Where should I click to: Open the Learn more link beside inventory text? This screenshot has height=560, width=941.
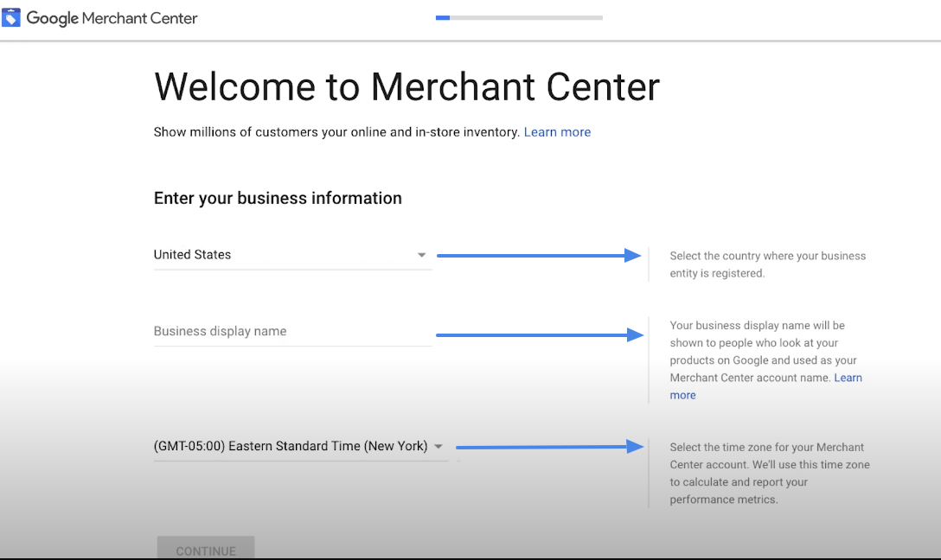pos(557,132)
